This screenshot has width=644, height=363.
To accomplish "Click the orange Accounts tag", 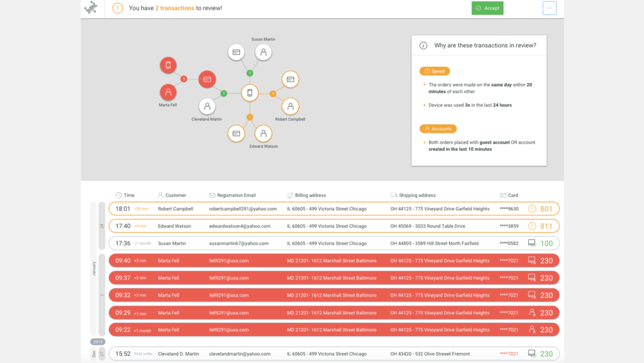I will click(438, 129).
